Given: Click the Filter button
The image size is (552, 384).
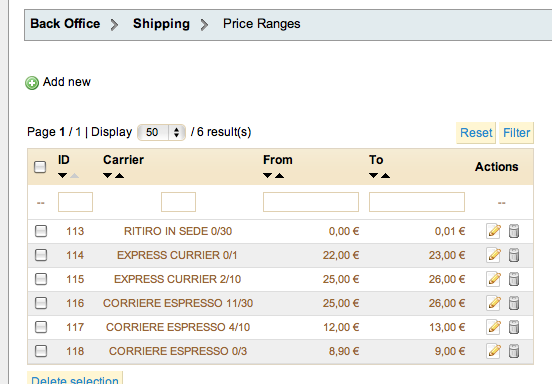Looking at the screenshot, I should click(x=516, y=133).
